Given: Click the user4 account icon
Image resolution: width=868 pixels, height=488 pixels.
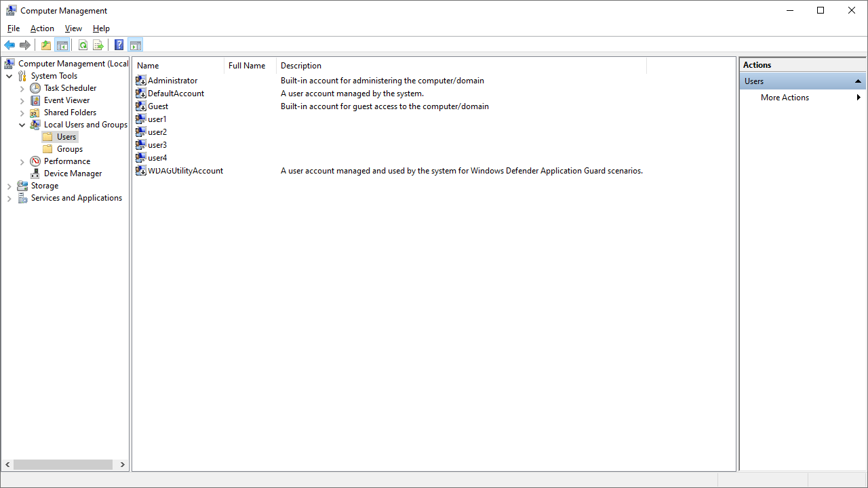Looking at the screenshot, I should (x=141, y=157).
